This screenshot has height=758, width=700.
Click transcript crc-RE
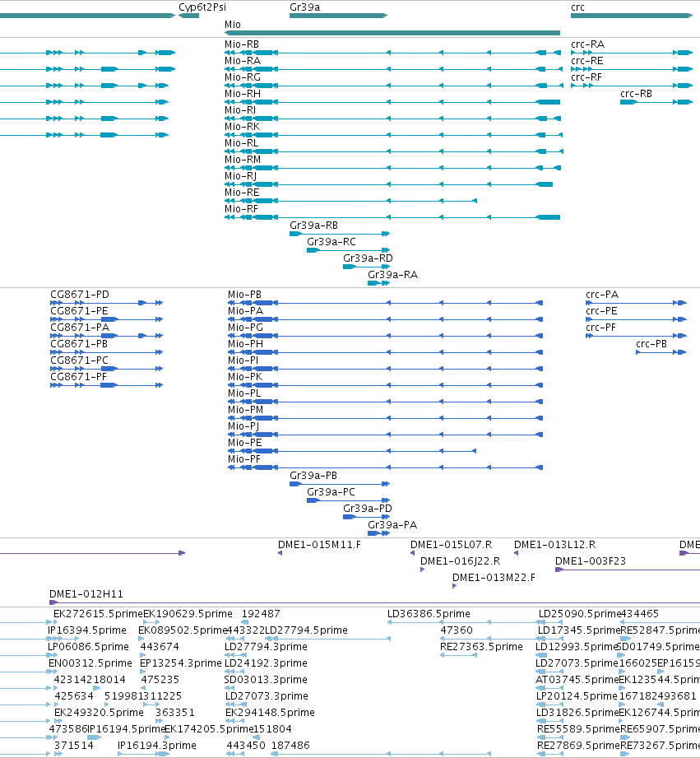(587, 60)
